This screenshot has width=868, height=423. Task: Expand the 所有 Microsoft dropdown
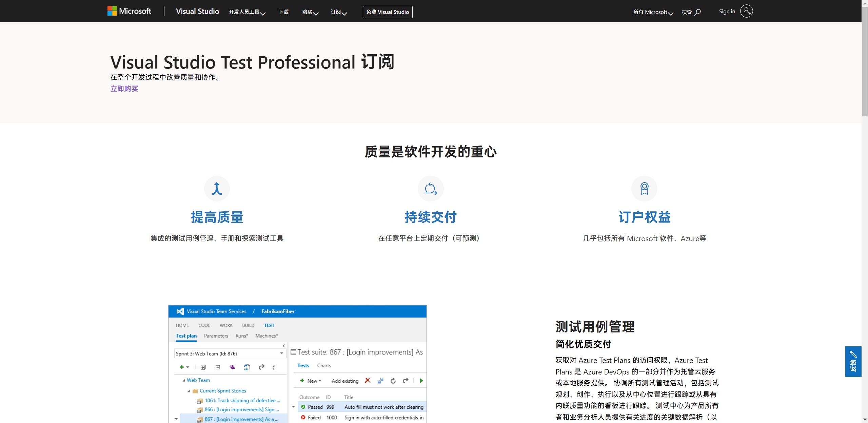click(653, 12)
